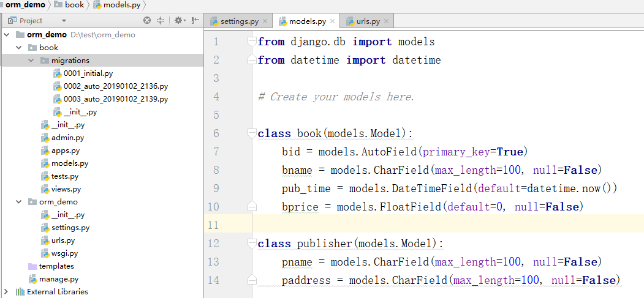Switch to the settings.py tab

coord(239,21)
